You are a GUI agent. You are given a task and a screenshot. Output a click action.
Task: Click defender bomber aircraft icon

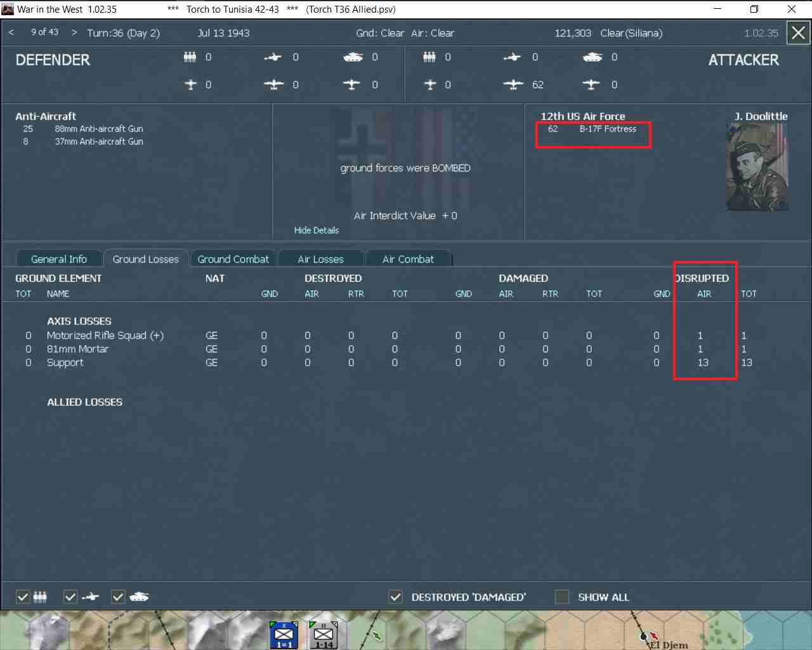point(274,84)
